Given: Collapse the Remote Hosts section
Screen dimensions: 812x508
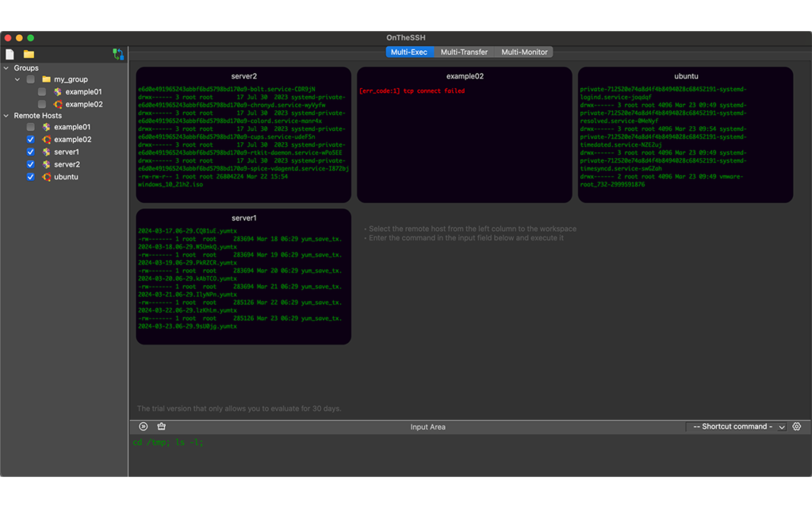Looking at the screenshot, I should pyautogui.click(x=6, y=116).
